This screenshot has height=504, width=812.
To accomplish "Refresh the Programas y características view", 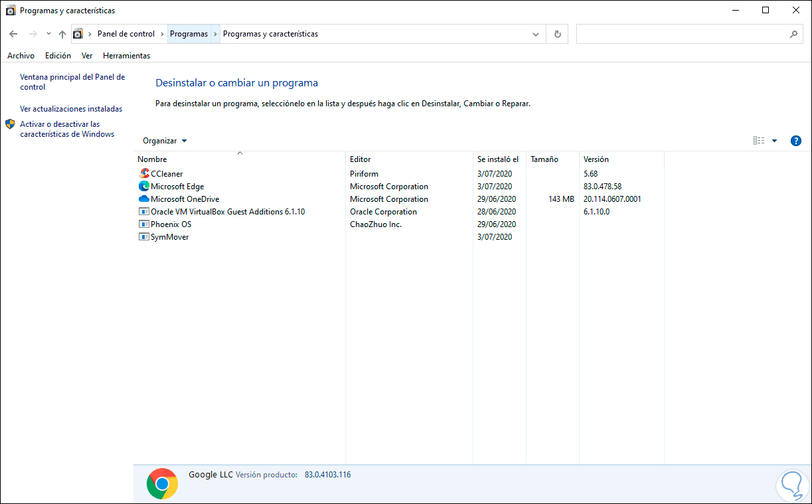I will pyautogui.click(x=557, y=34).
